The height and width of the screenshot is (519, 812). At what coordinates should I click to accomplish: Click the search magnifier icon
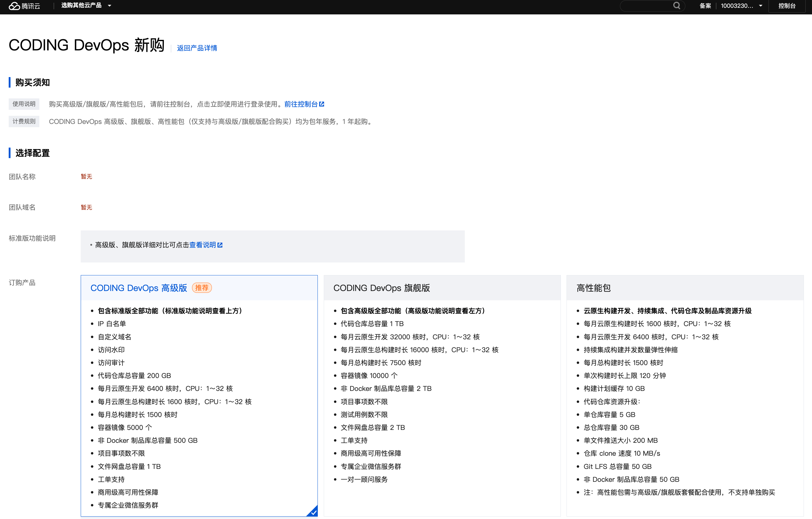tap(676, 6)
